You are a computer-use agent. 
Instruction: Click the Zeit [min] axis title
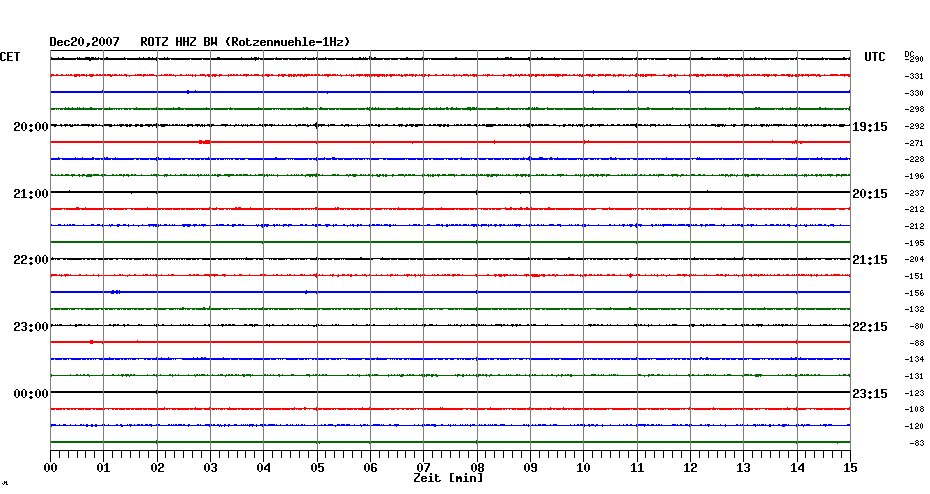click(448, 478)
